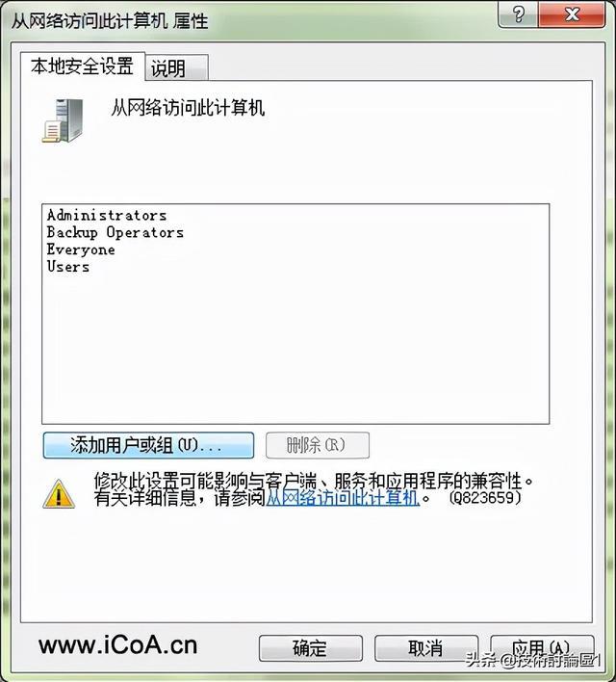616x682 pixels.
Task: Click the policy heading beside the server icon
Action: tap(188, 108)
